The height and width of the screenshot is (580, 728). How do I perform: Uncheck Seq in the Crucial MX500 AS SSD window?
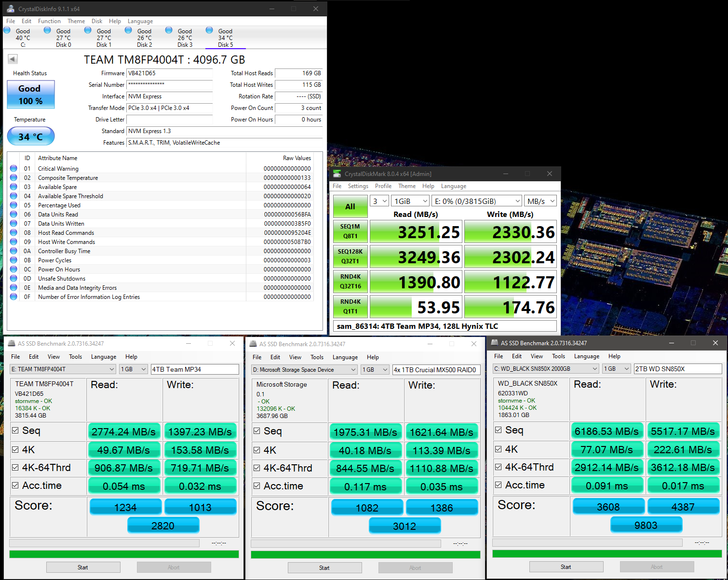coord(257,431)
